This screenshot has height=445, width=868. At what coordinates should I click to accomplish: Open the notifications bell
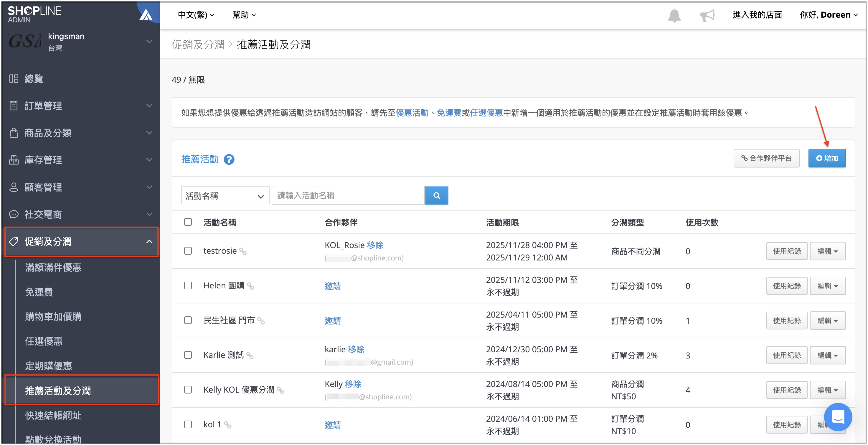coord(674,15)
